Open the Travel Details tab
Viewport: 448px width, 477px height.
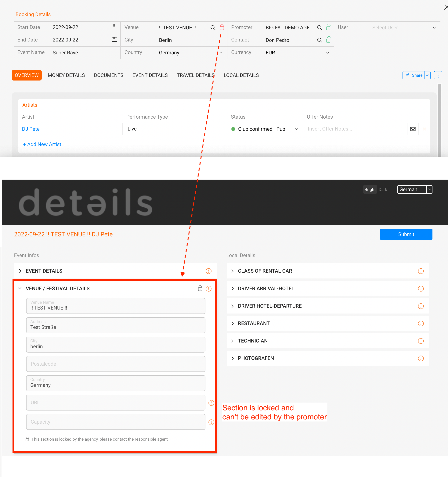[x=195, y=75]
